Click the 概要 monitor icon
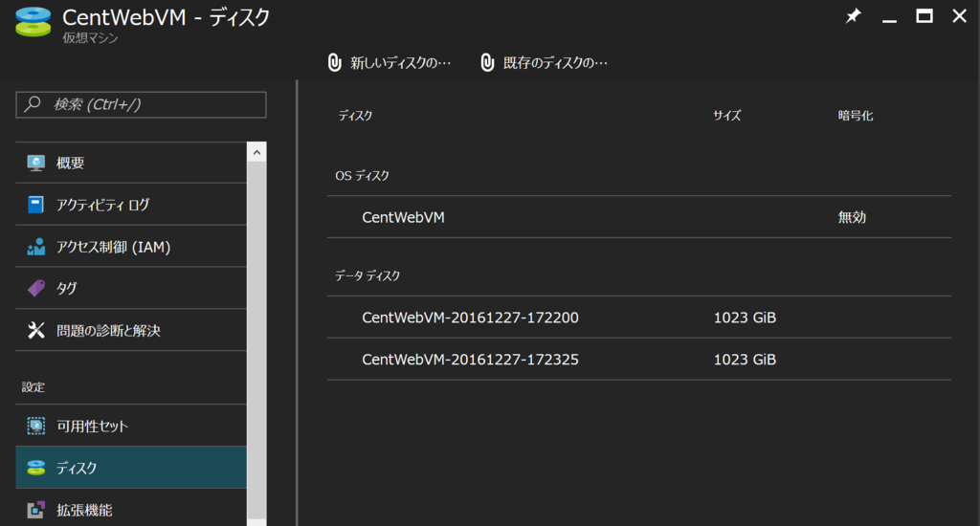This screenshot has height=526, width=980. (36, 163)
